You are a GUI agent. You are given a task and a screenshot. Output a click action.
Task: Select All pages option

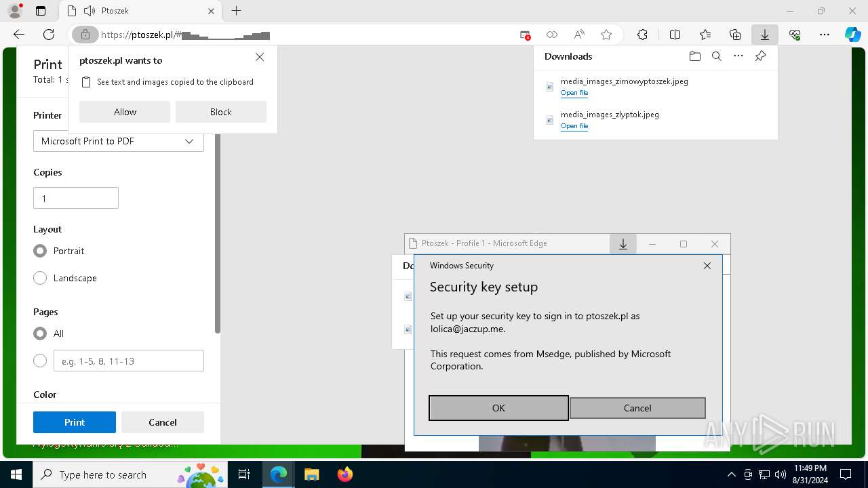point(40,333)
